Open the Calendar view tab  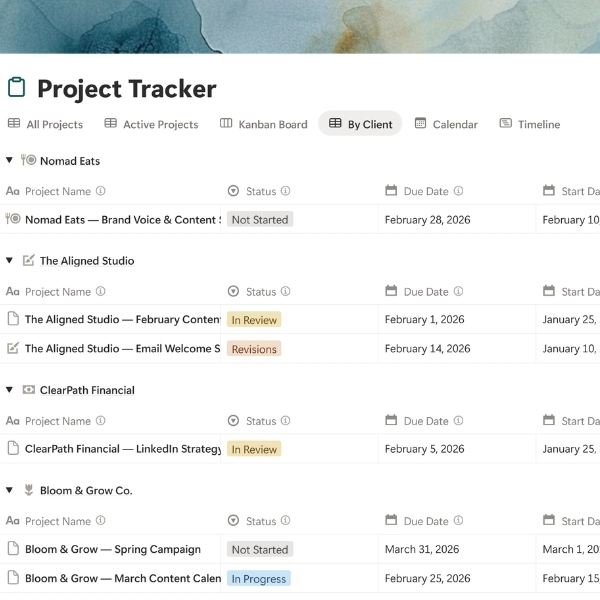(446, 124)
